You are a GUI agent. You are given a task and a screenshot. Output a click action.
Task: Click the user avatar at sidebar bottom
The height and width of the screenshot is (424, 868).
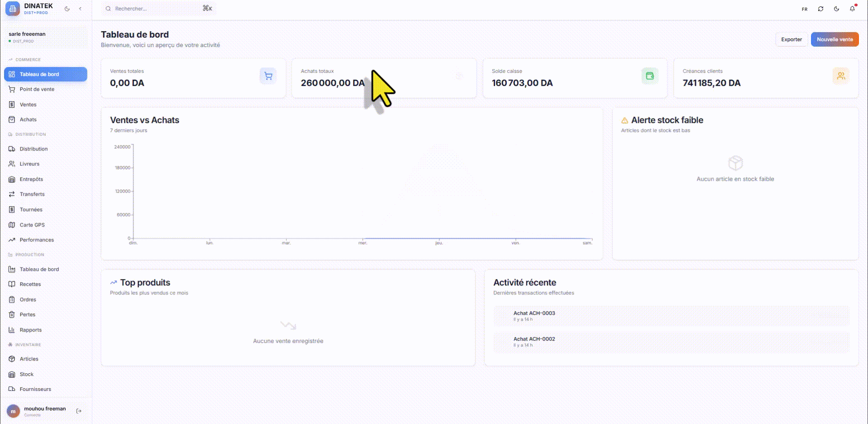point(13,411)
